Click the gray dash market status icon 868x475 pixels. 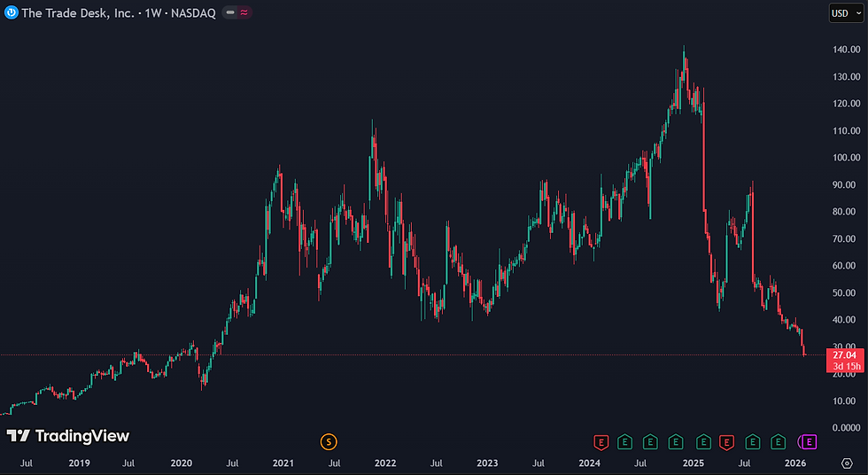230,12
